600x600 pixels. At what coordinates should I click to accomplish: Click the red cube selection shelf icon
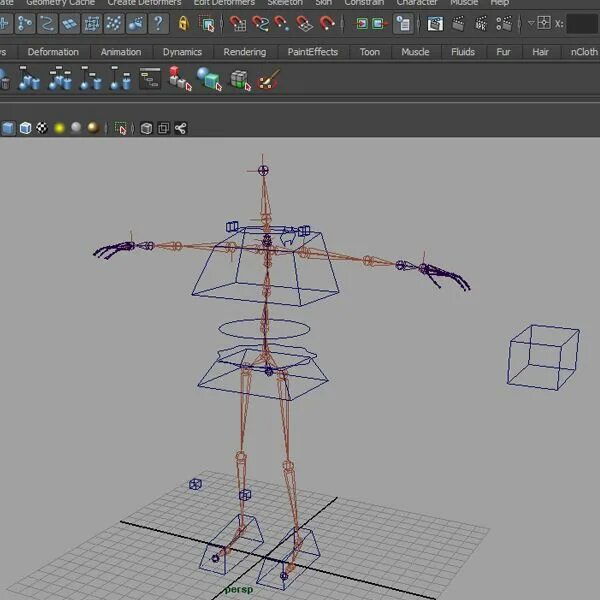point(180,78)
